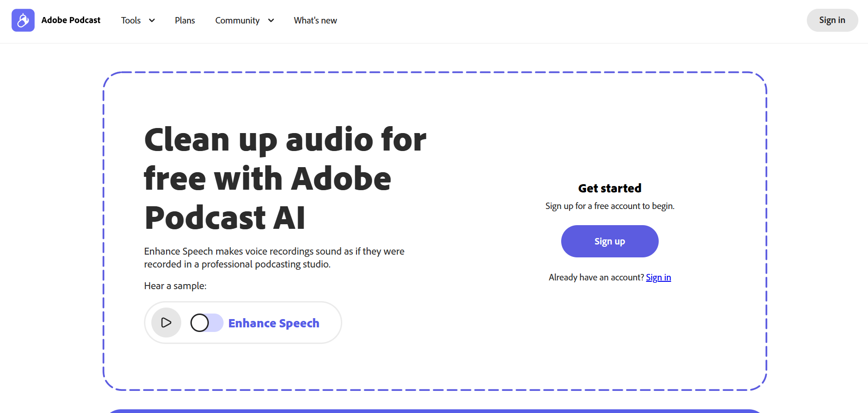Click the Adobe Podcast logo icon
868x413 pixels.
point(23,20)
